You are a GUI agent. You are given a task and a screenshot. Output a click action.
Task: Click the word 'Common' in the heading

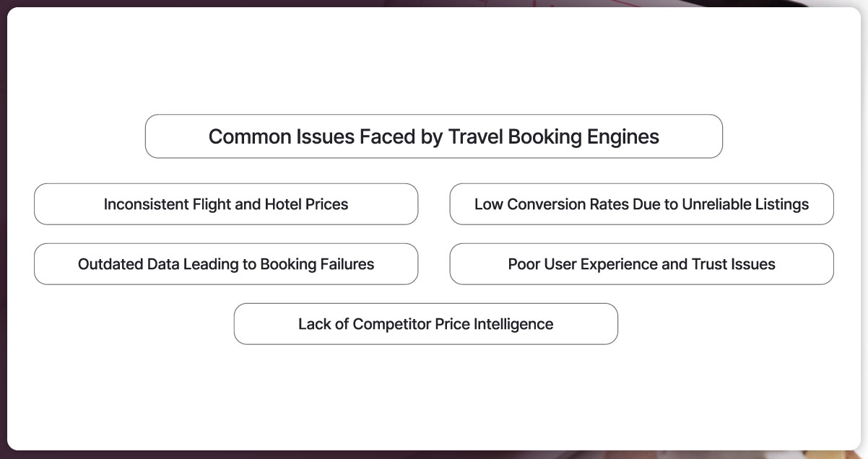click(239, 136)
